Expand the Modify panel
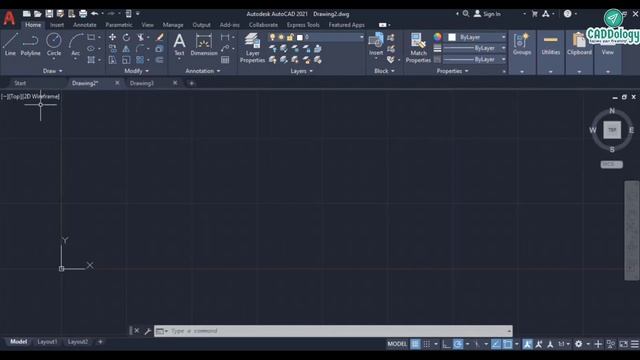 (136, 71)
